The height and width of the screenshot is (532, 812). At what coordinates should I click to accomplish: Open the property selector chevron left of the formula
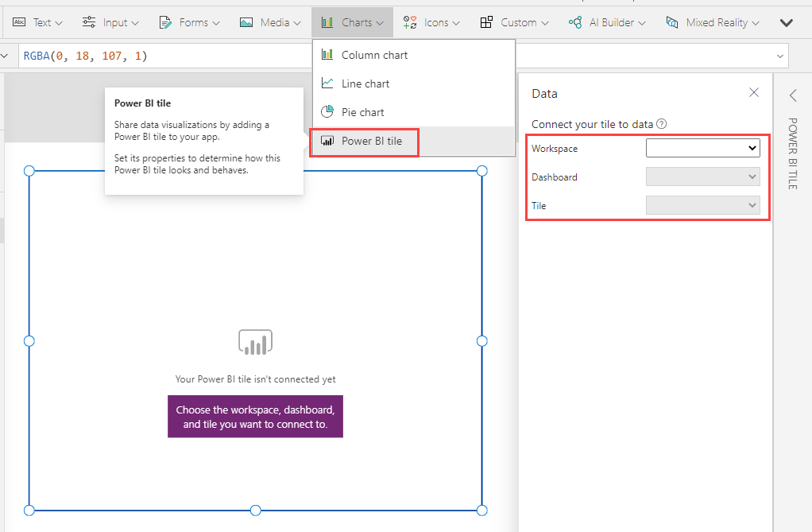coord(5,56)
